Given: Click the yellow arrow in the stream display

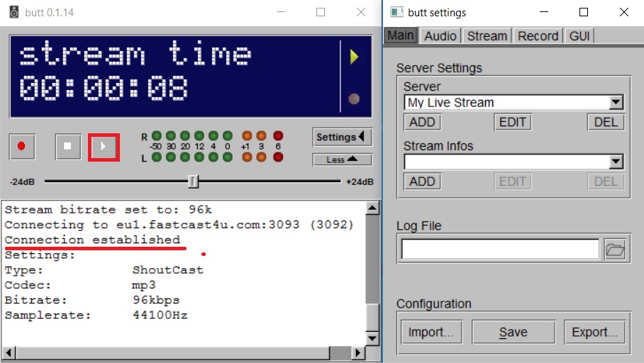Looking at the screenshot, I should [x=354, y=57].
